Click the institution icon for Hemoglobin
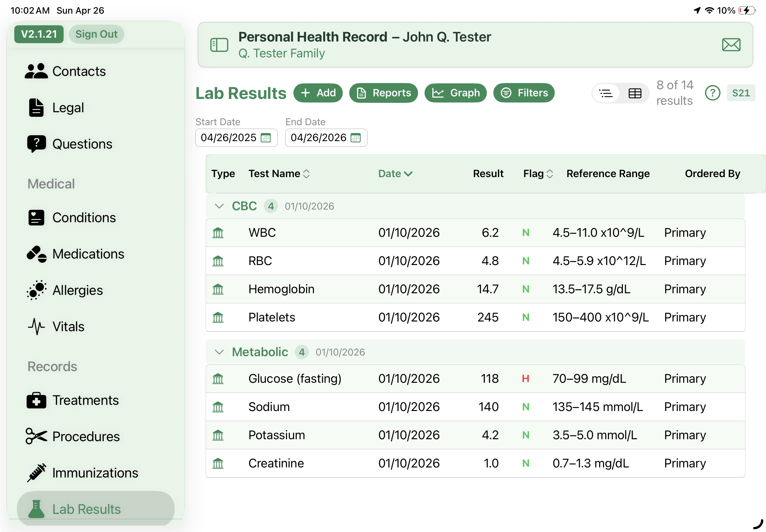Image resolution: width=766 pixels, height=532 pixels. point(218,289)
